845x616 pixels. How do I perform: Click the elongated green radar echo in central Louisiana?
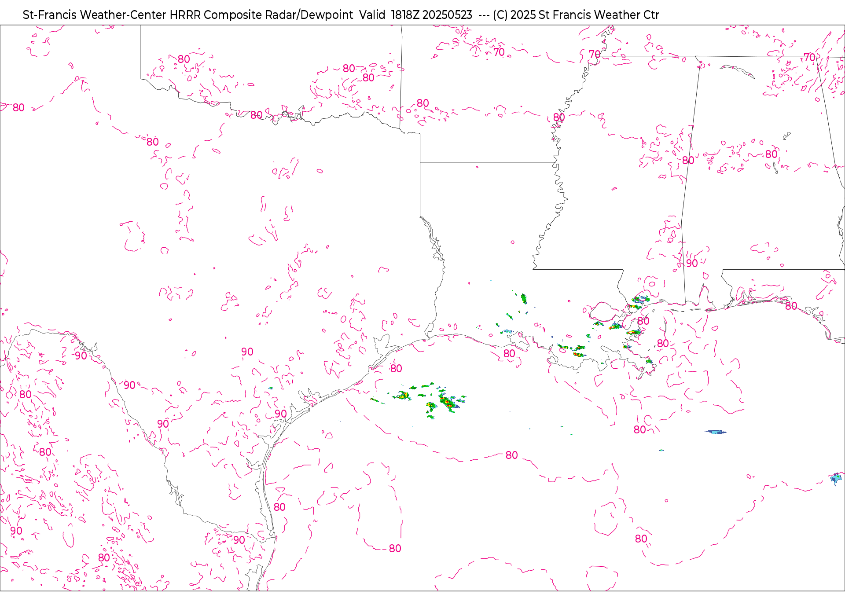(524, 299)
